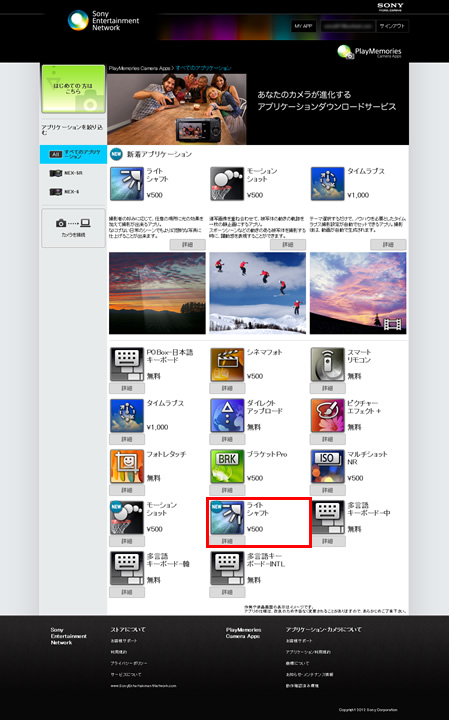
Task: Filter applications by NEX-6 camera
Action: (x=64, y=191)
